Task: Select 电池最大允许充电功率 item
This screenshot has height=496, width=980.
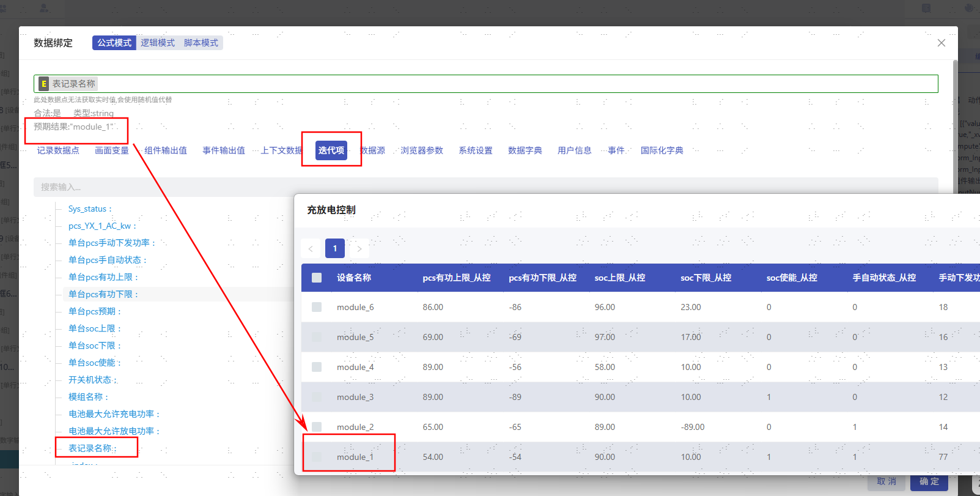Action: point(114,414)
